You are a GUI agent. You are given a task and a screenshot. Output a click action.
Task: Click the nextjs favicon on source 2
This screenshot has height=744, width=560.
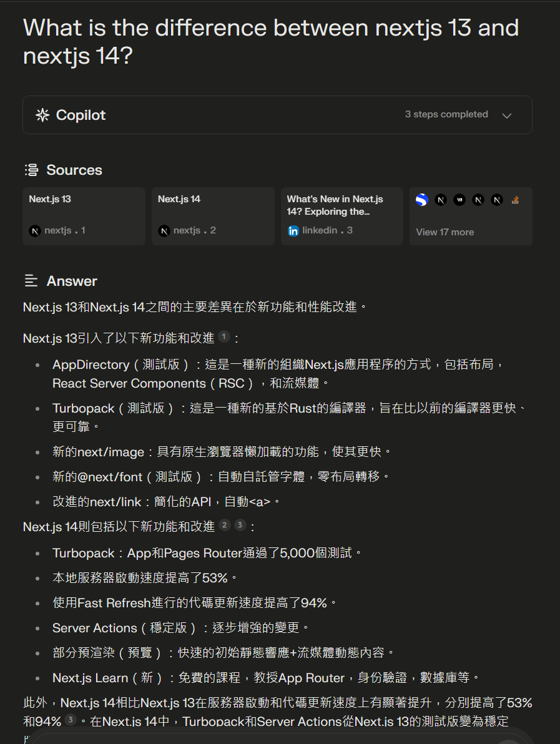[164, 230]
